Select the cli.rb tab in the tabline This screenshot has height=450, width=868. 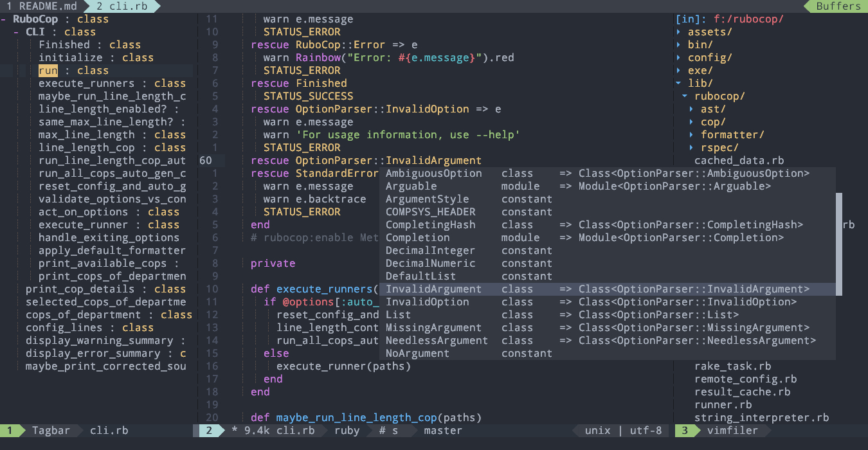coord(122,6)
